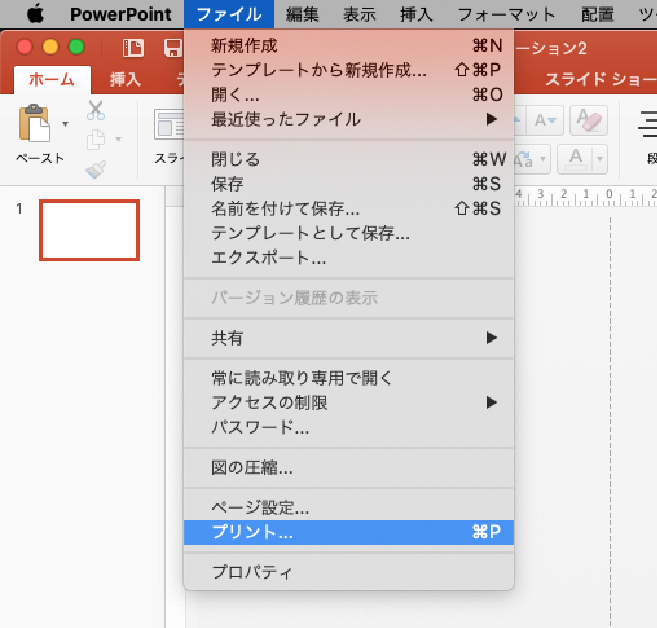Choose 開く... menu entry
Viewport: 657px width, 628px height.
click(349, 95)
